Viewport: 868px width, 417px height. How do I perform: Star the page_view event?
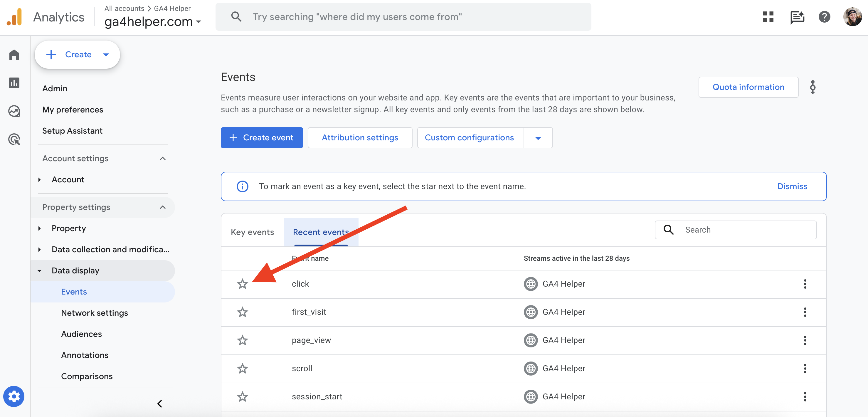click(x=242, y=340)
